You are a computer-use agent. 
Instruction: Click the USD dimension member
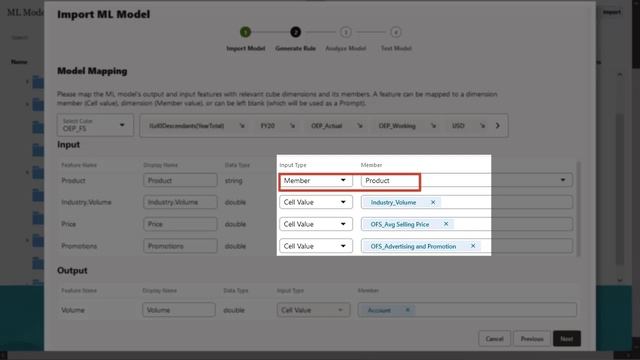click(458, 126)
